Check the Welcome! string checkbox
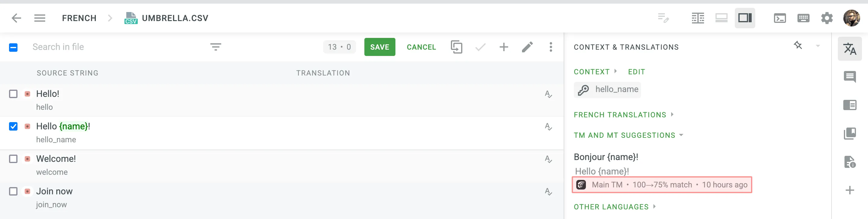 pos(13,159)
